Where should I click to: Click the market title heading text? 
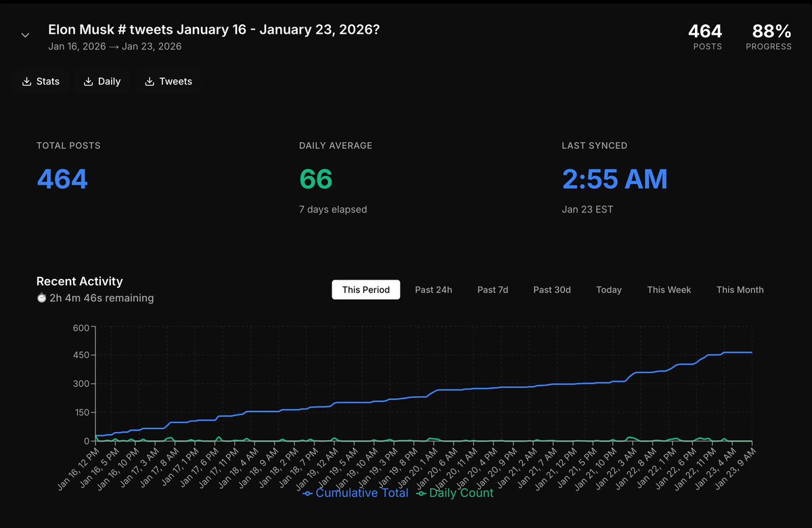point(214,30)
